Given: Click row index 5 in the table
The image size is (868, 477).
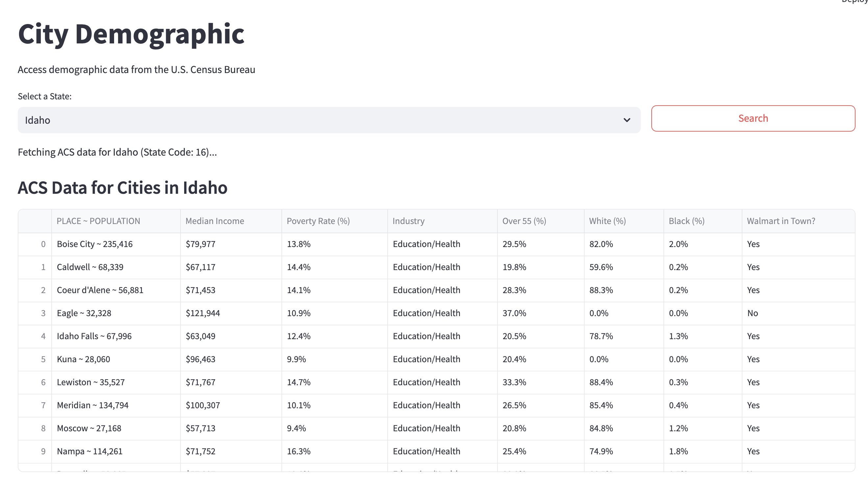Looking at the screenshot, I should 35,359.
